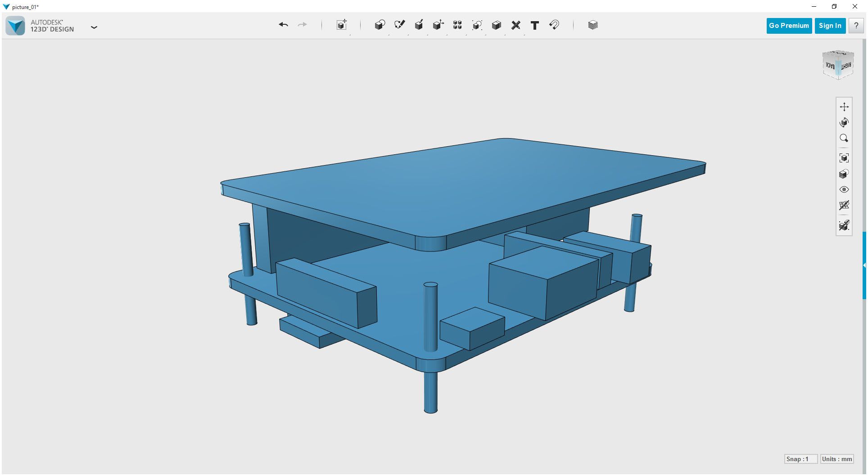Open the Units : mm setting
The image size is (868, 476).
[x=837, y=459]
